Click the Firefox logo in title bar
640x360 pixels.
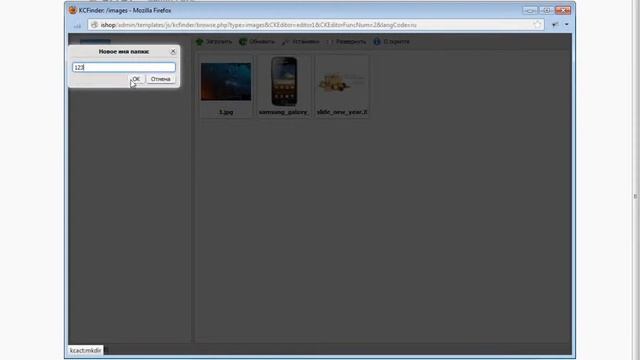point(73,10)
